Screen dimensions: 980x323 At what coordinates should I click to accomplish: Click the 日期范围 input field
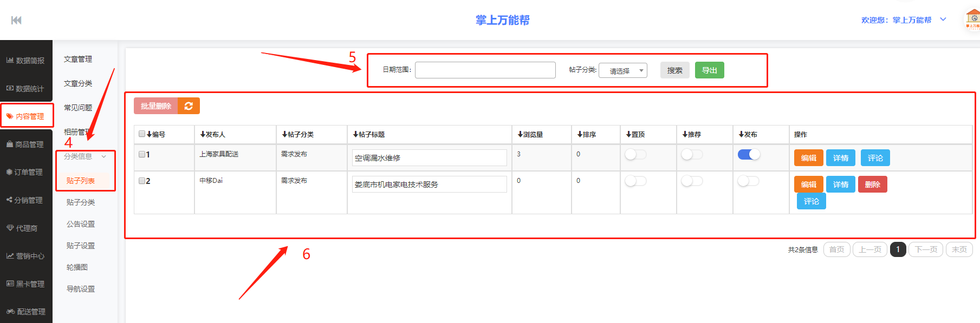pos(485,70)
